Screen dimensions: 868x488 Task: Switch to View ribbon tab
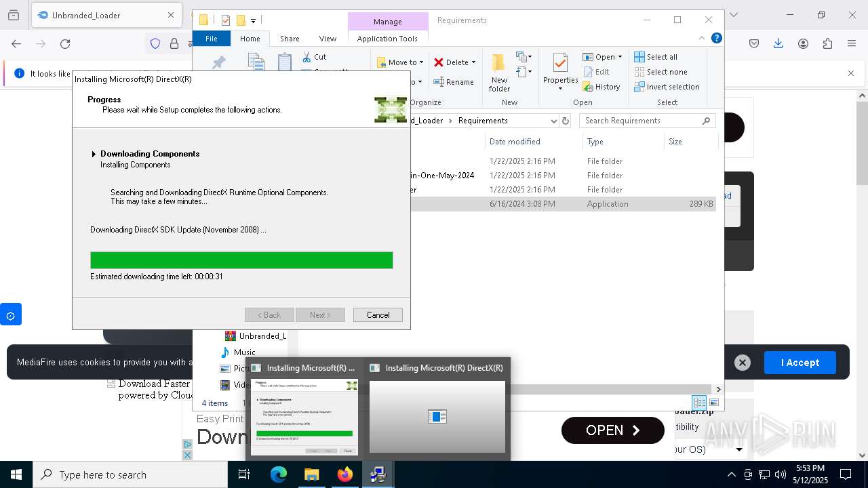point(328,39)
